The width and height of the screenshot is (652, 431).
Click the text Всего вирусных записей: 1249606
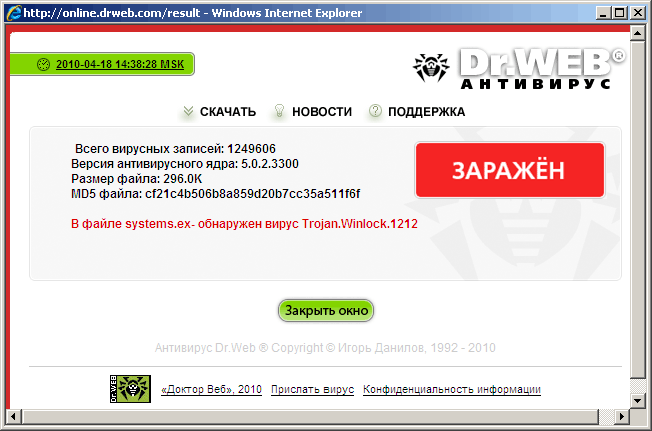tap(175, 149)
